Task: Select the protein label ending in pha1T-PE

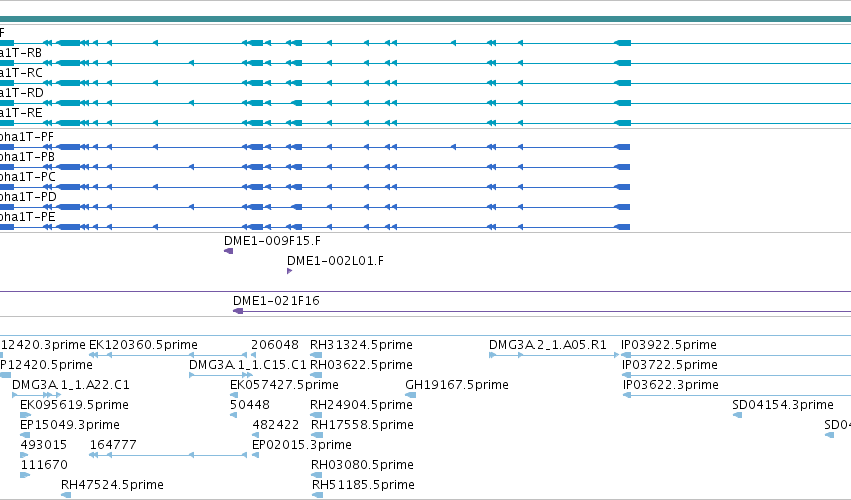Action: point(28,218)
